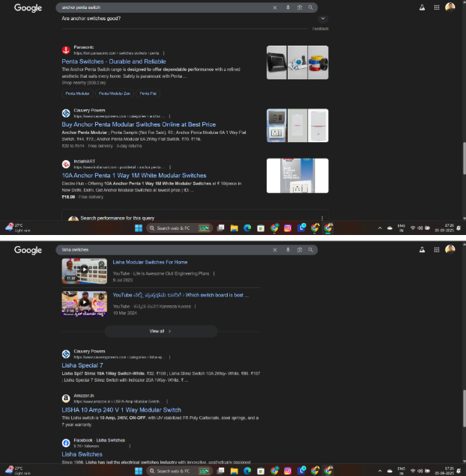The image size is (466, 476).
Task: Show hidden tray icons in upper taskbar
Action: point(380,228)
